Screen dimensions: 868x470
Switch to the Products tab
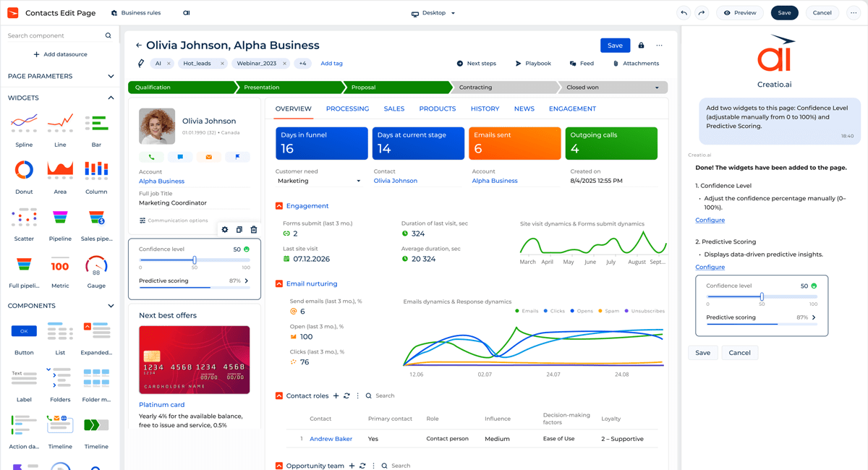tap(437, 108)
